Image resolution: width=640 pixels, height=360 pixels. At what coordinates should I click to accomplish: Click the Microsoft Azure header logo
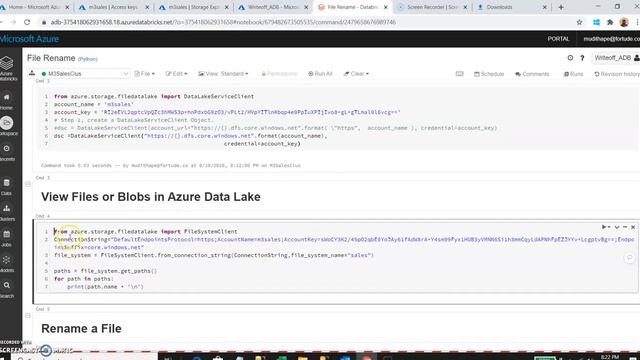(29, 39)
